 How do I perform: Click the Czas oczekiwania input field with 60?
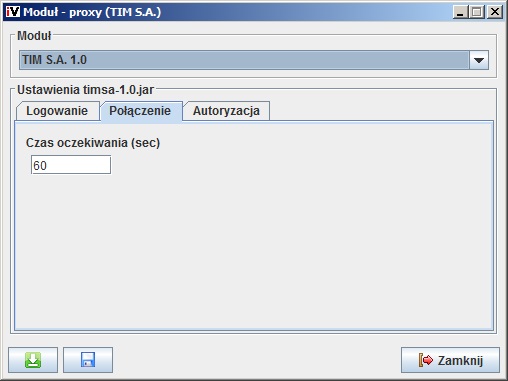tap(71, 165)
